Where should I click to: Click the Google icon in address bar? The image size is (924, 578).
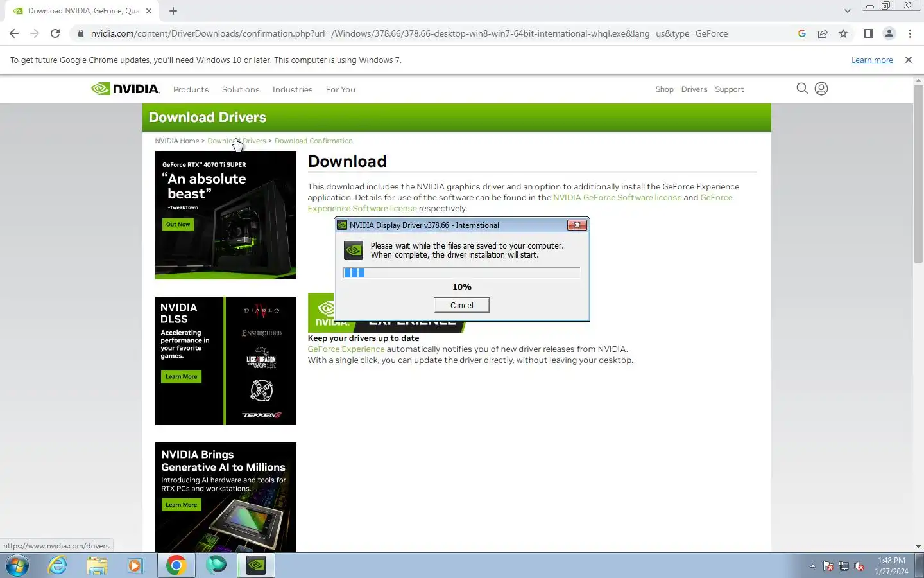pyautogui.click(x=802, y=33)
